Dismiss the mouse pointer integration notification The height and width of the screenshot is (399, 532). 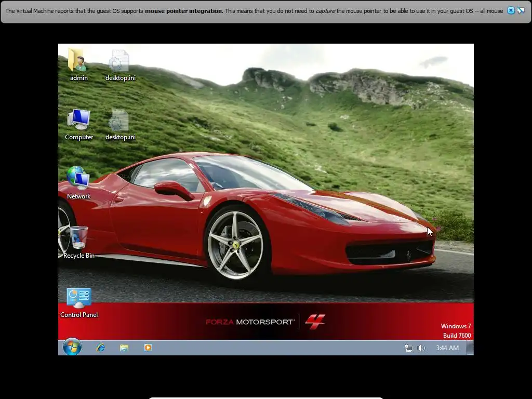511,10
